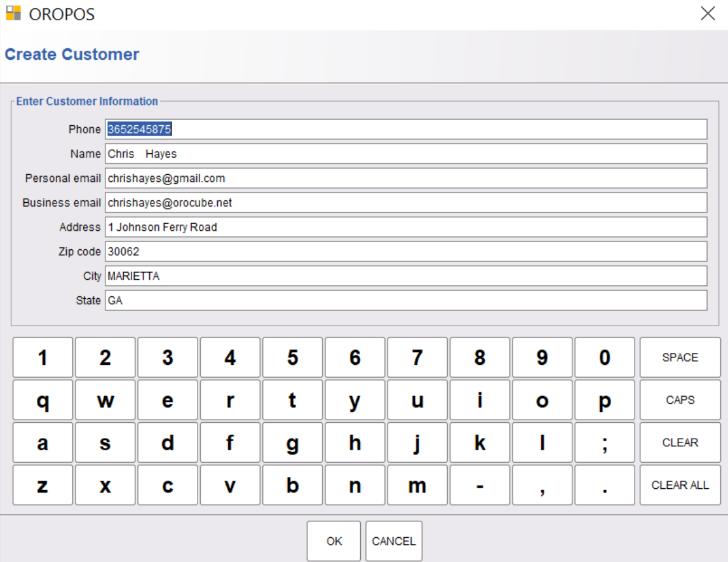728x562 pixels.
Task: Tap the letter n key
Action: tap(355, 485)
